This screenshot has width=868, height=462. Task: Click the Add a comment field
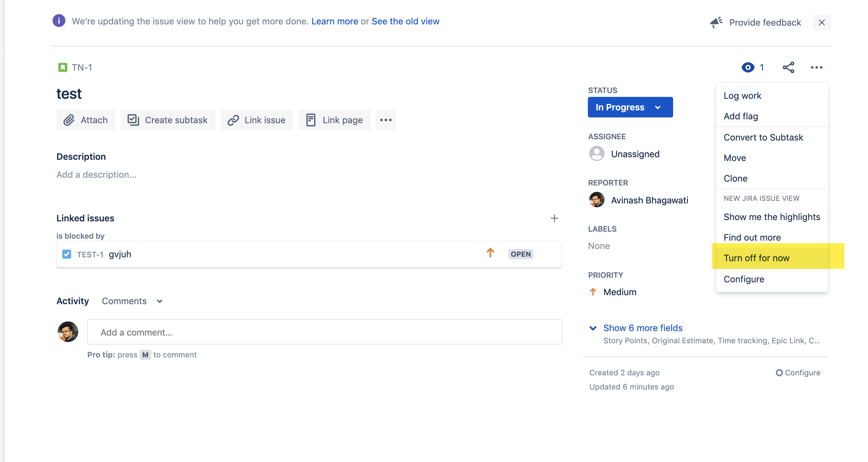click(x=323, y=332)
